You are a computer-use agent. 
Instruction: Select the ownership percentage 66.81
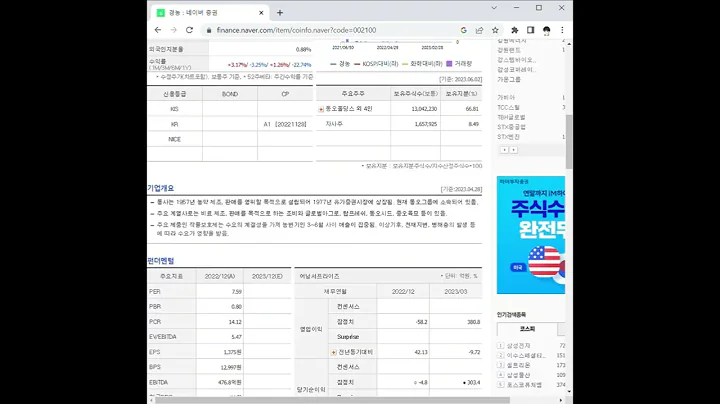click(x=472, y=109)
